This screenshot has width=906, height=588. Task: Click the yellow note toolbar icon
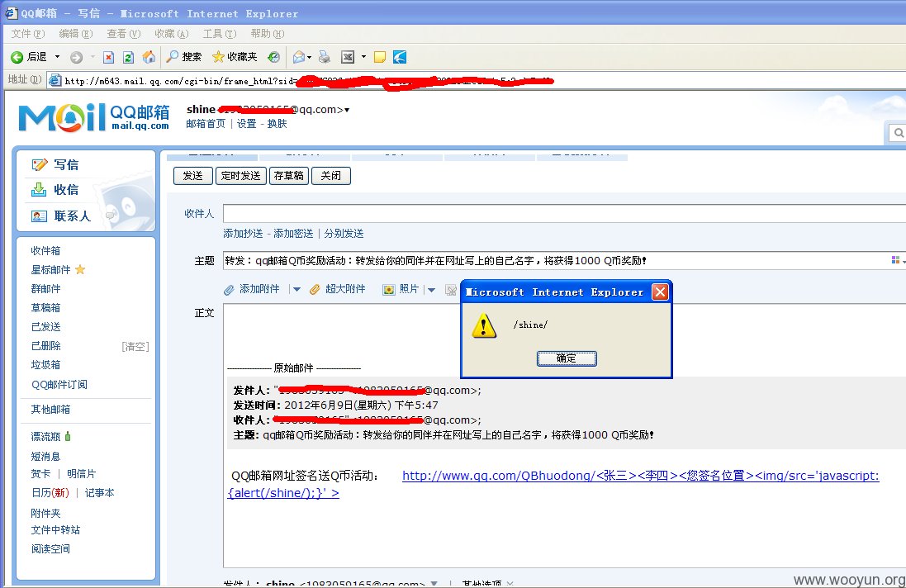pos(380,57)
